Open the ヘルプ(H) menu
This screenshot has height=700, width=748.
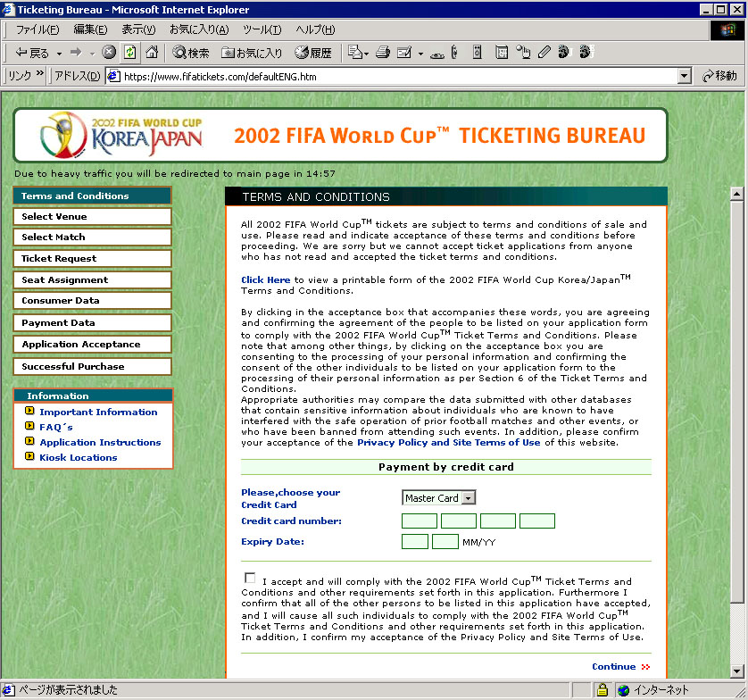click(315, 30)
